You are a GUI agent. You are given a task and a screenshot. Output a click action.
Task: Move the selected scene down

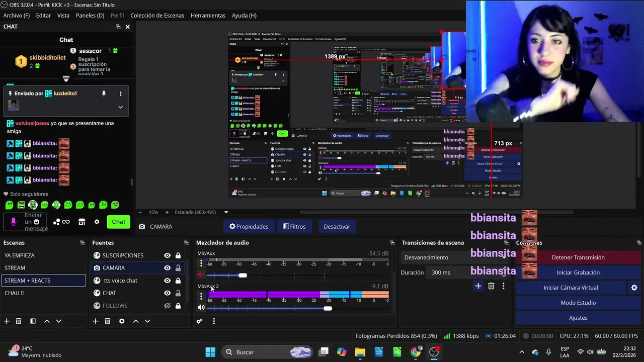click(x=58, y=321)
